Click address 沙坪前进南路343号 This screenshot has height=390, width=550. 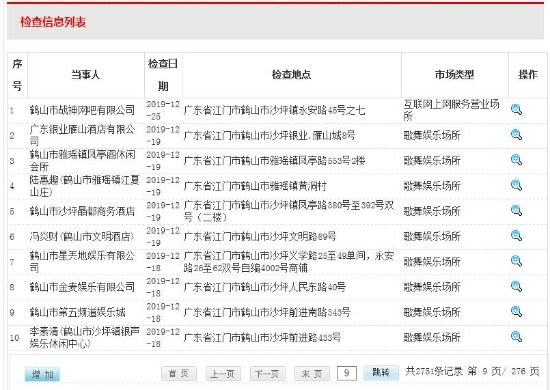point(267,312)
